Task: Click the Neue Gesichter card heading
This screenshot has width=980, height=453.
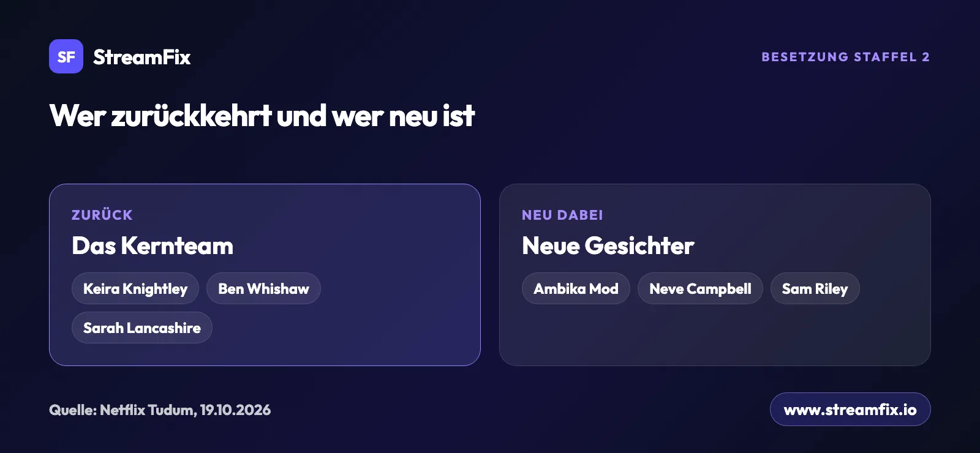Action: coord(608,245)
